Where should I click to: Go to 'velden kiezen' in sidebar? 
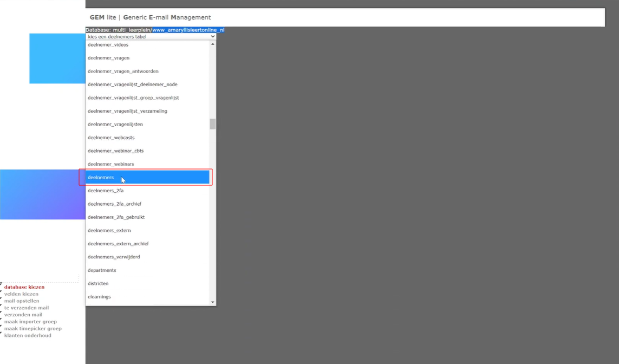click(x=21, y=294)
